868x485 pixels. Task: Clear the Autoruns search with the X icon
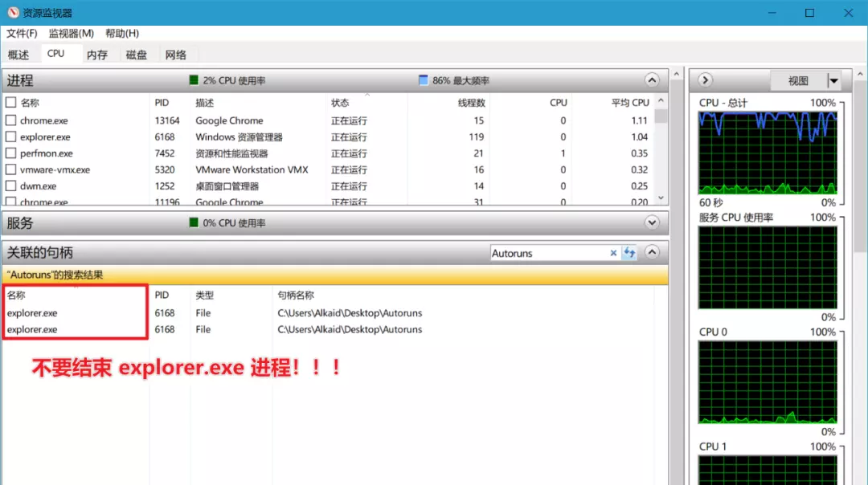[613, 253]
